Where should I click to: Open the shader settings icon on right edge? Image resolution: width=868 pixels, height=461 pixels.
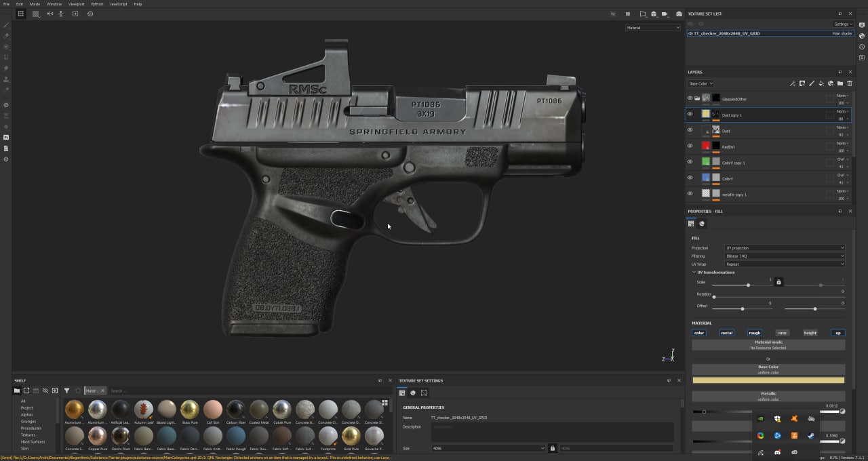click(x=862, y=36)
